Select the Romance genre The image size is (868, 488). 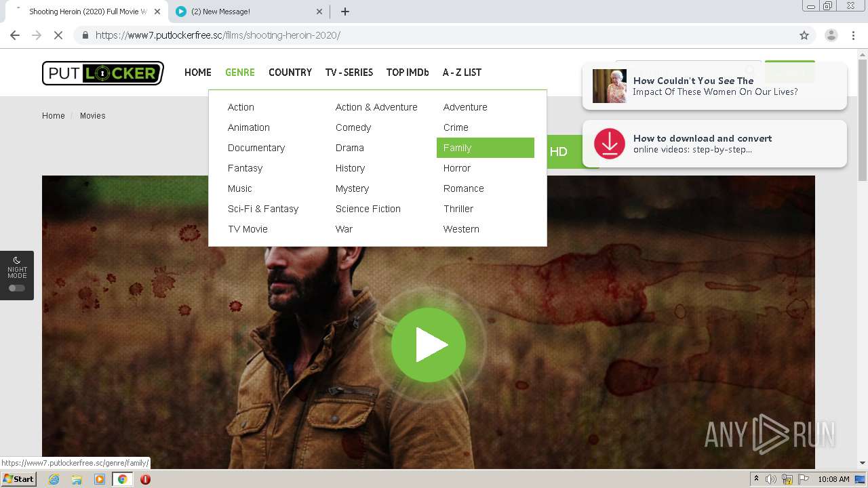(x=464, y=188)
